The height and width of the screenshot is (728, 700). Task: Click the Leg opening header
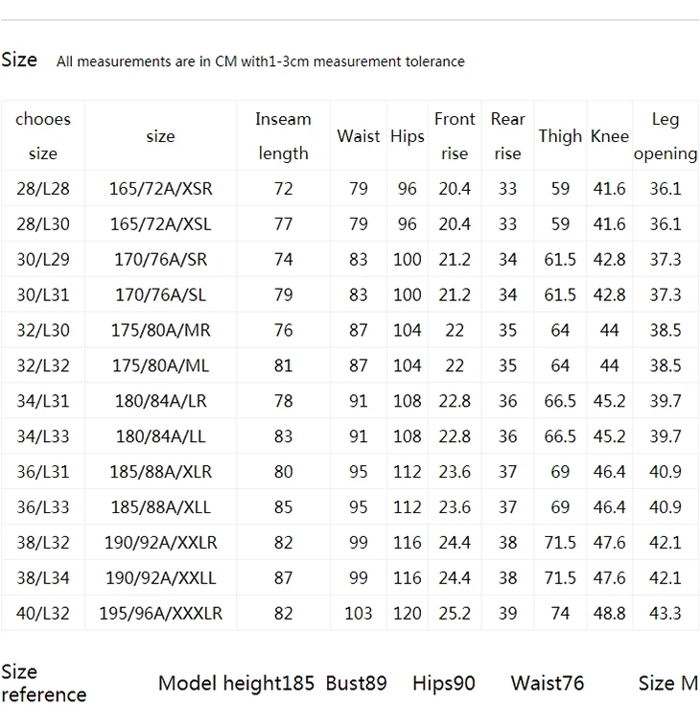665,135
